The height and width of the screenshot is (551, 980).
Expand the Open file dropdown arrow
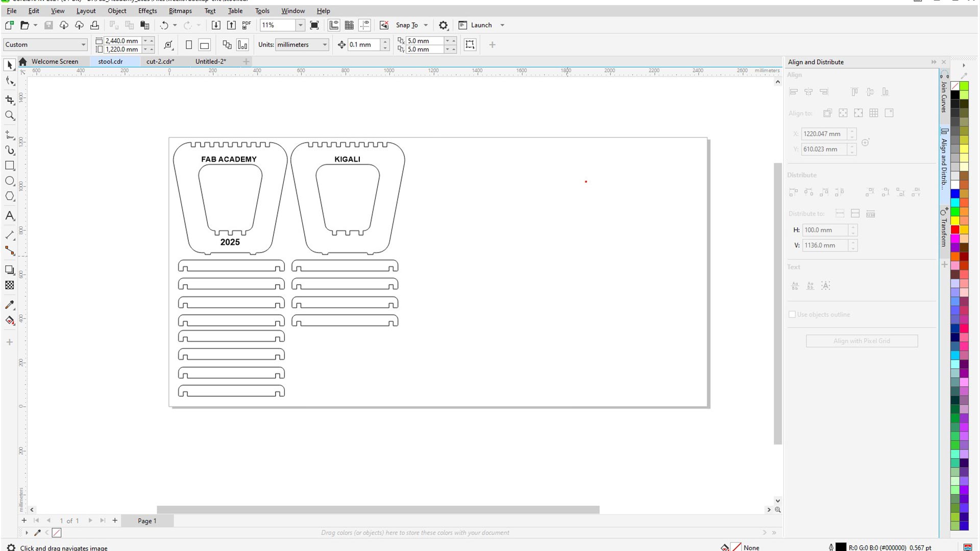click(x=35, y=25)
